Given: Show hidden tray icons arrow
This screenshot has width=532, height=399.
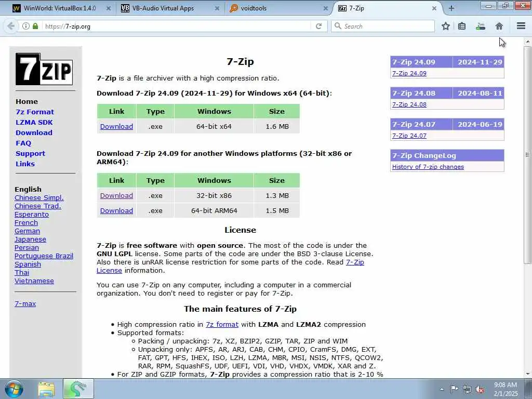Looking at the screenshot, I should coord(442,389).
